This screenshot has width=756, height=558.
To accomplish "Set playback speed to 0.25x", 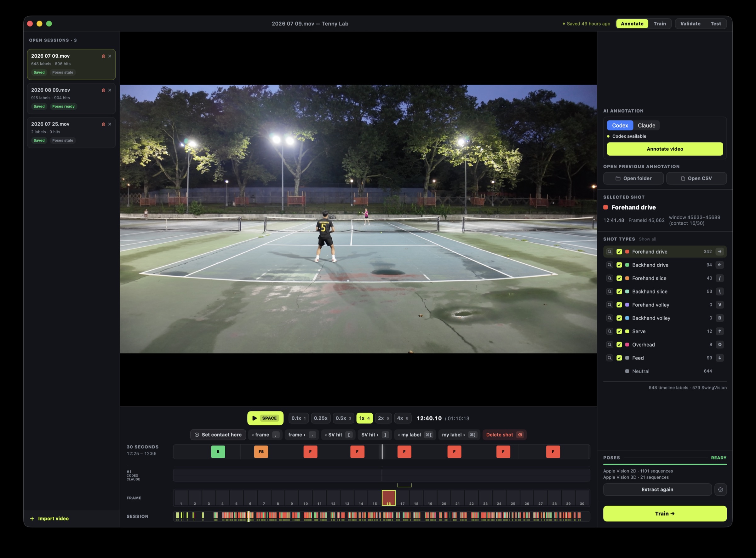I will pos(320,418).
